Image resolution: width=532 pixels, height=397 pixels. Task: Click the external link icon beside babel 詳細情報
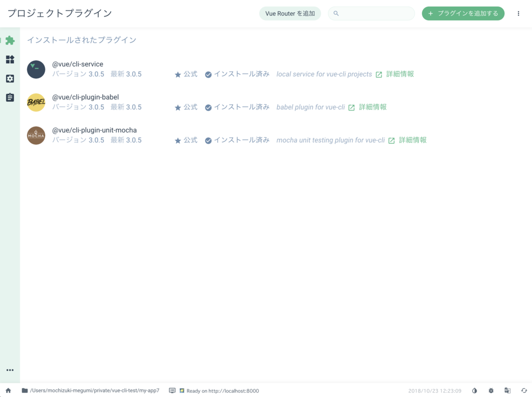pos(352,107)
